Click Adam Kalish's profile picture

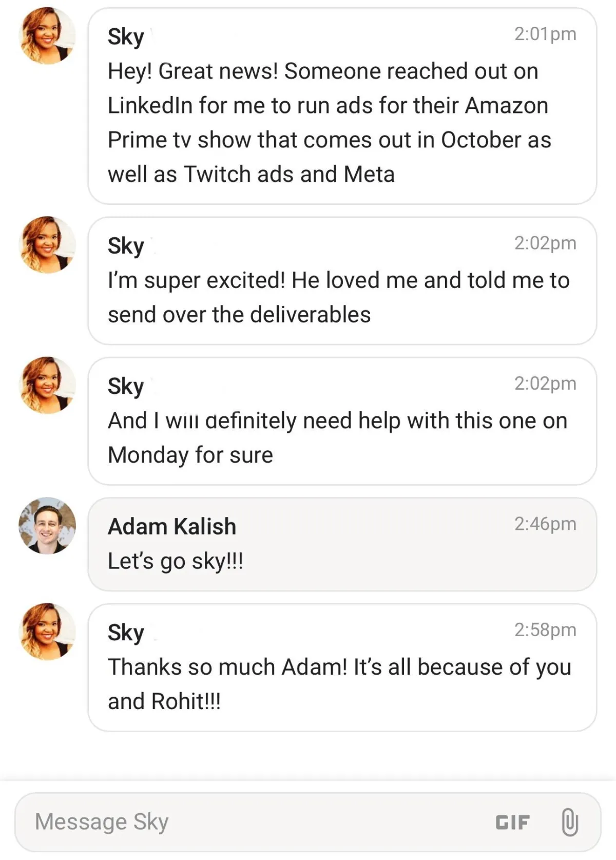click(x=47, y=525)
